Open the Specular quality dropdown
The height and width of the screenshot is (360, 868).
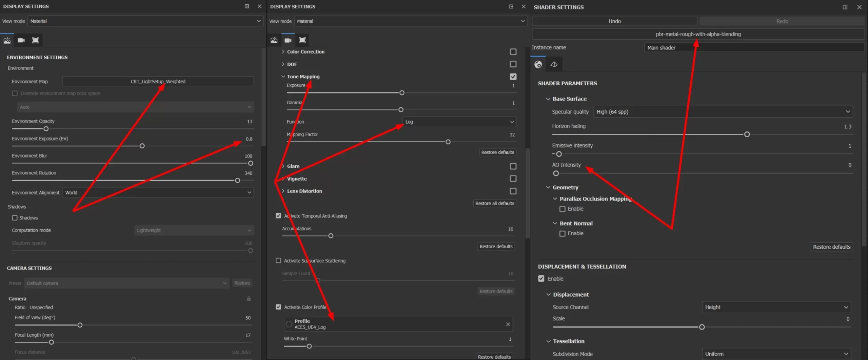[x=723, y=112]
